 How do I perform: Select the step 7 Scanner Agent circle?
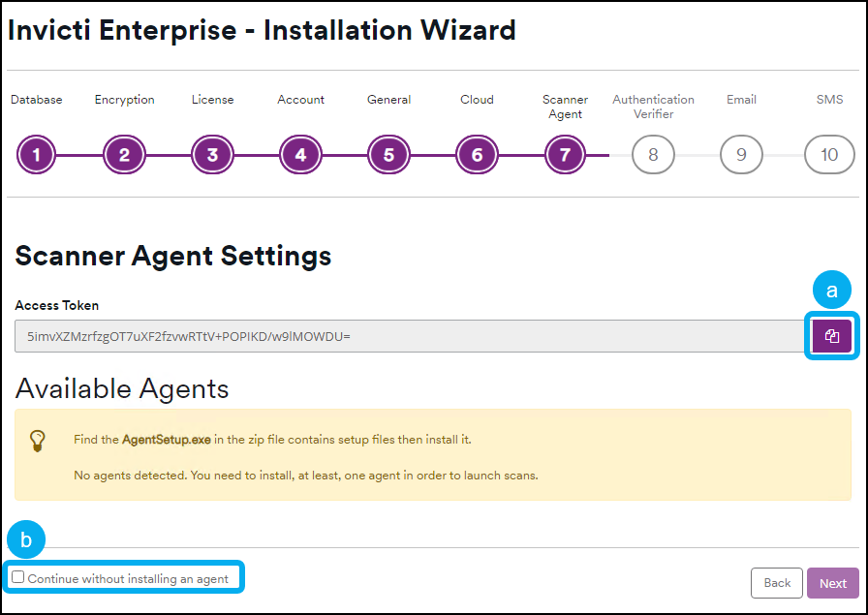pyautogui.click(x=565, y=154)
